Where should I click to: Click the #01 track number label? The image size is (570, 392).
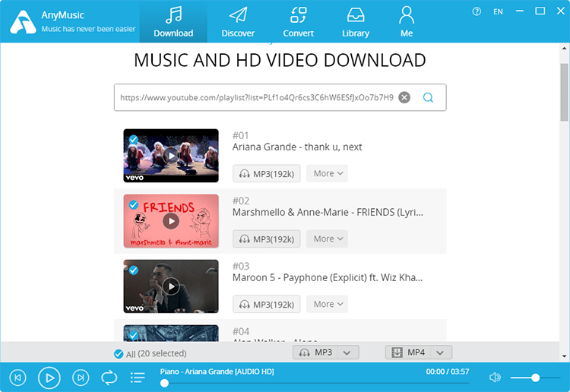[x=241, y=135]
